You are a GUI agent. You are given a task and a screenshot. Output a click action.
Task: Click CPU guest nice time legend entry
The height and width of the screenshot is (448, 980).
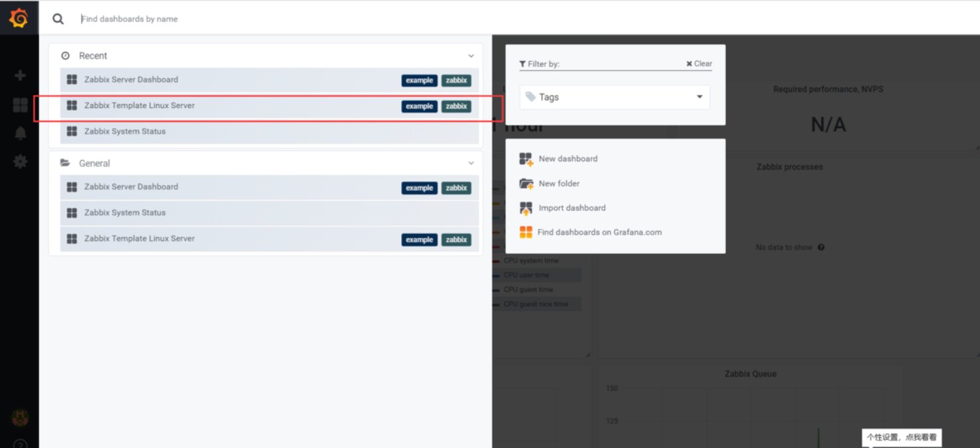coord(536,304)
